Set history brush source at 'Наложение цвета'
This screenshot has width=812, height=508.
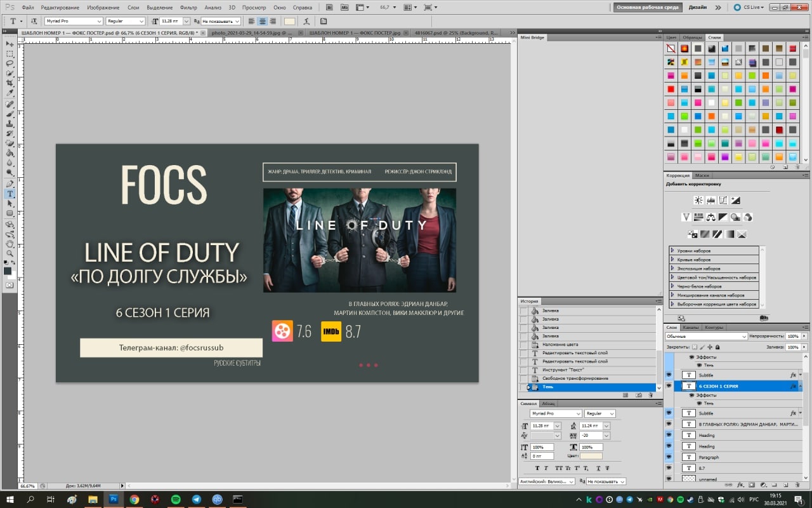point(523,344)
